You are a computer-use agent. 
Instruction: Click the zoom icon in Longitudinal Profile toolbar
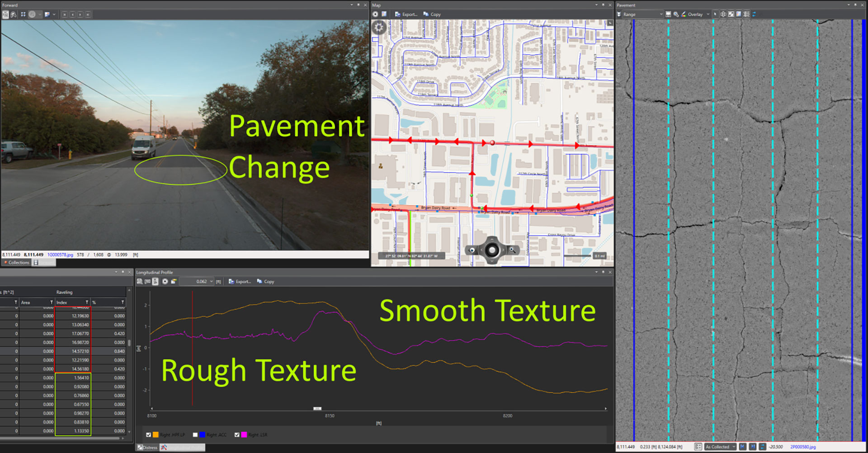click(x=140, y=281)
